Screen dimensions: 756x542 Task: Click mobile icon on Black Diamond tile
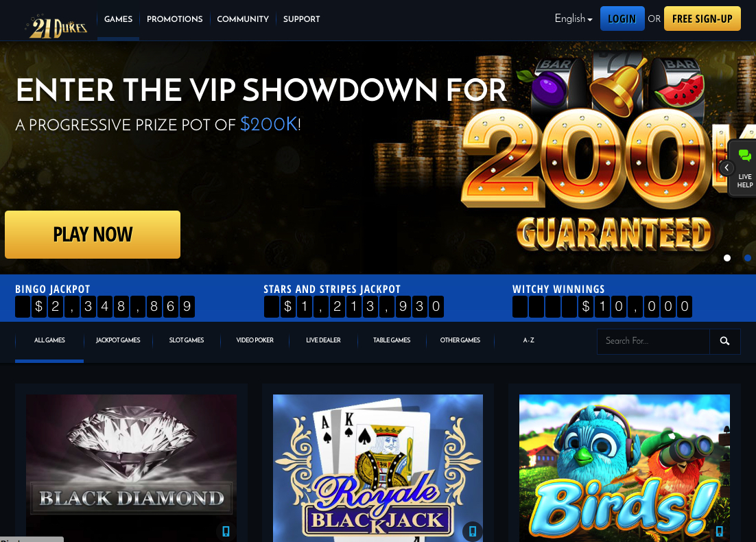[226, 531]
